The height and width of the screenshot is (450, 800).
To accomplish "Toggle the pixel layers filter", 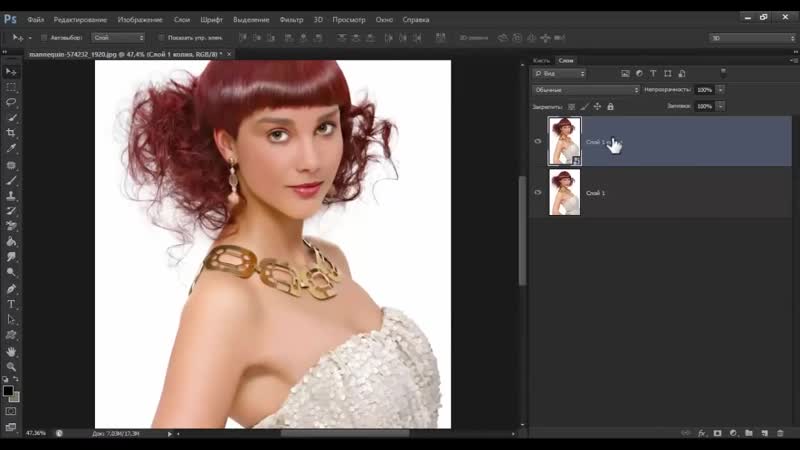I will (x=625, y=74).
